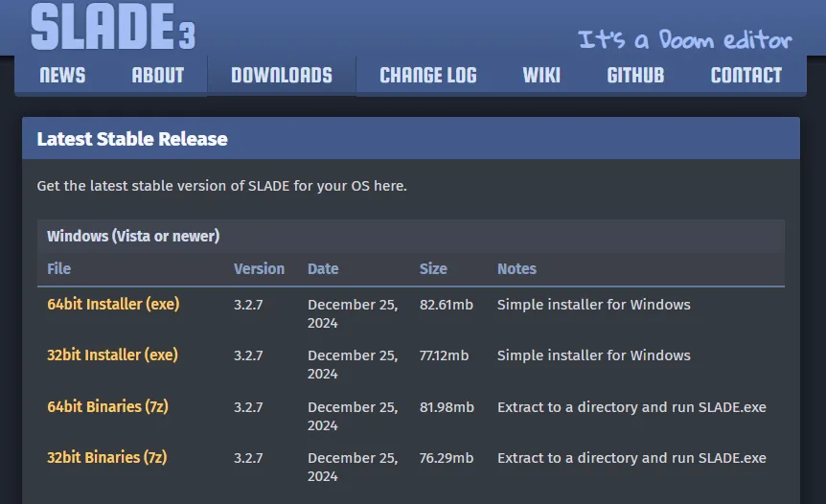Image resolution: width=826 pixels, height=504 pixels.
Task: Click the Windows (Vista or newer) heading
Action: pos(133,236)
